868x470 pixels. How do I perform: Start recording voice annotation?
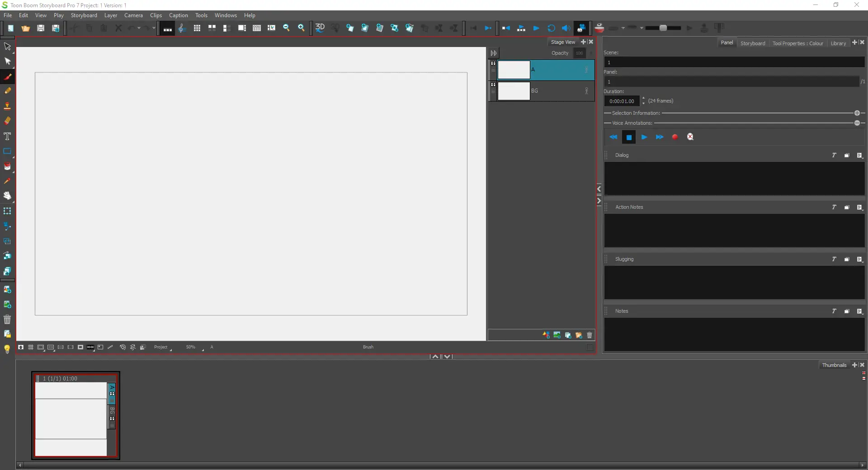[675, 137]
